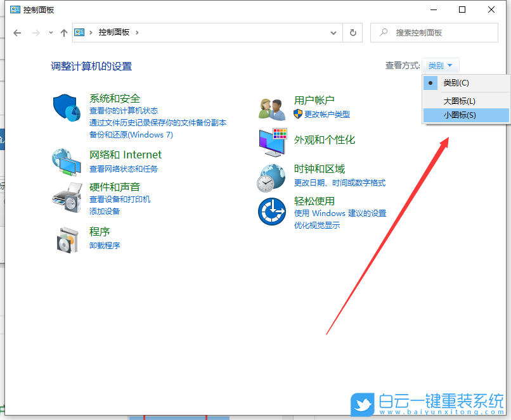This screenshot has height=420, width=511.
Task: Click 更改帐户类型 link
Action: pyautogui.click(x=329, y=114)
